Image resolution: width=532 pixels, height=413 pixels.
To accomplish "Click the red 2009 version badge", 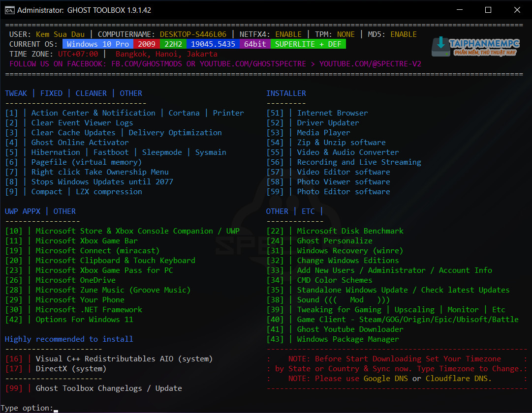I will pyautogui.click(x=147, y=44).
